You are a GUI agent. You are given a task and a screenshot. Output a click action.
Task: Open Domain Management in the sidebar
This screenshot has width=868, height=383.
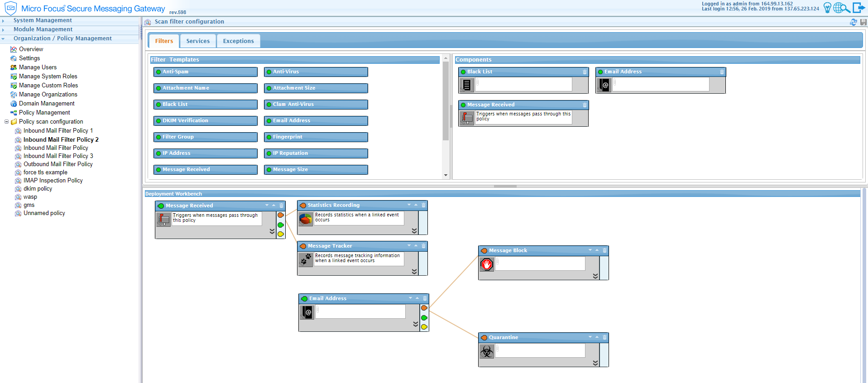tap(47, 103)
